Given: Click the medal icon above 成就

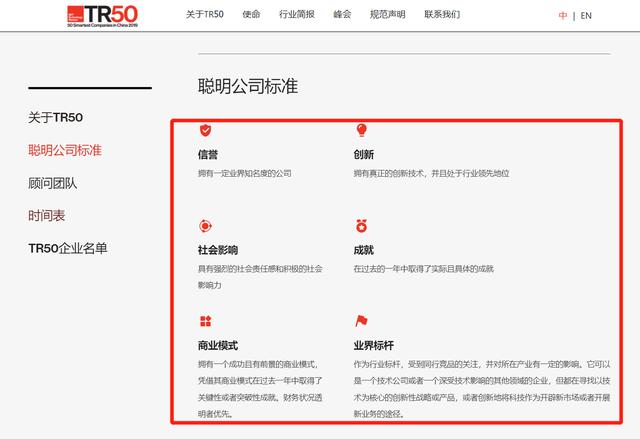Looking at the screenshot, I should [362, 226].
